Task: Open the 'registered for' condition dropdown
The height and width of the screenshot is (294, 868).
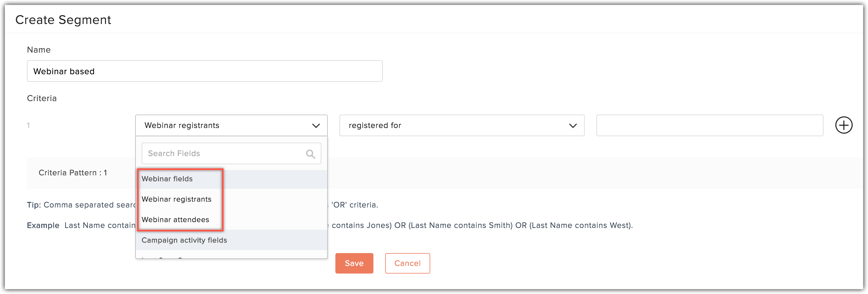Action: (x=462, y=125)
